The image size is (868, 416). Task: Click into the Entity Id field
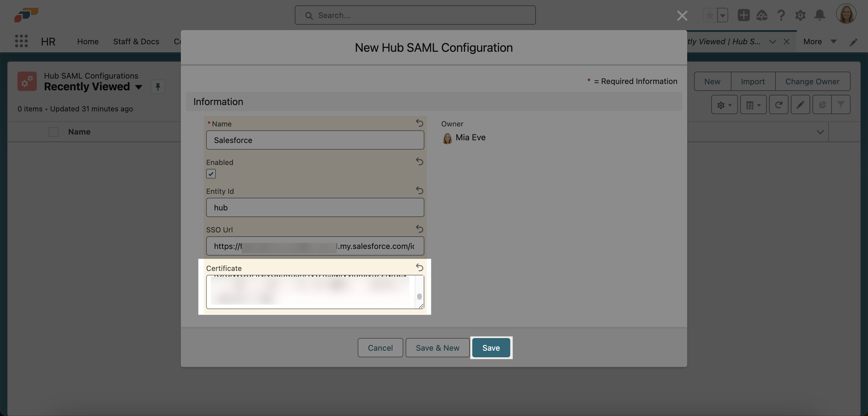315,207
